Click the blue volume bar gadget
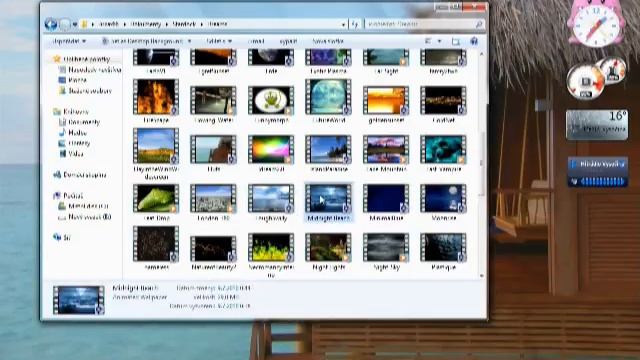Viewport: 640px width, 360px height. (x=598, y=172)
